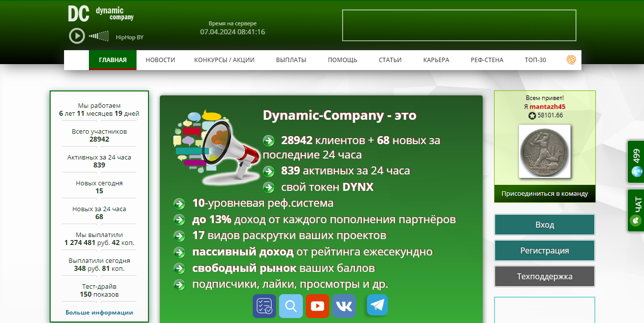
Task: Go to the ГЛАВНАЯ menu tab
Action: [x=113, y=60]
